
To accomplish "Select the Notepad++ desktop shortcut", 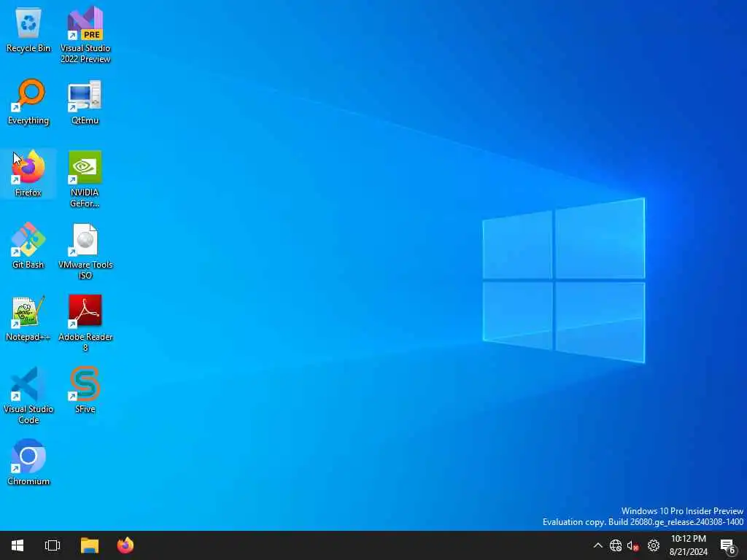I will pos(28,318).
